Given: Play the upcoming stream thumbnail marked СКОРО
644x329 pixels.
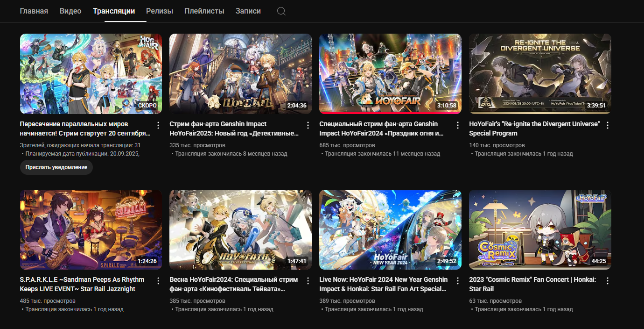Looking at the screenshot, I should pos(91,74).
